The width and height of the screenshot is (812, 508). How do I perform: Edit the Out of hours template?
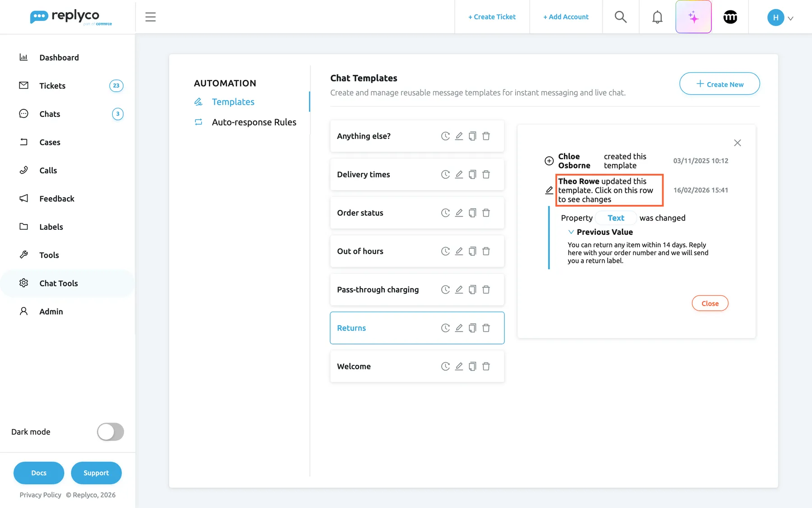click(x=459, y=251)
